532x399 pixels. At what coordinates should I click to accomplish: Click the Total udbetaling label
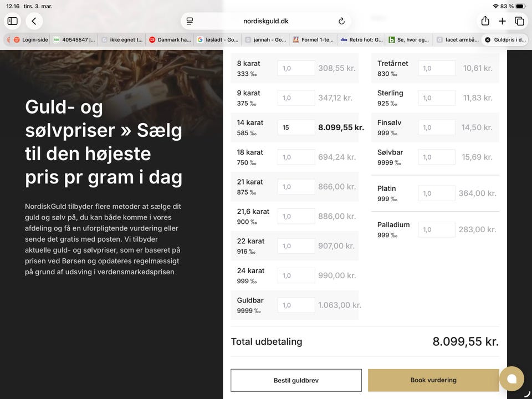click(x=267, y=342)
